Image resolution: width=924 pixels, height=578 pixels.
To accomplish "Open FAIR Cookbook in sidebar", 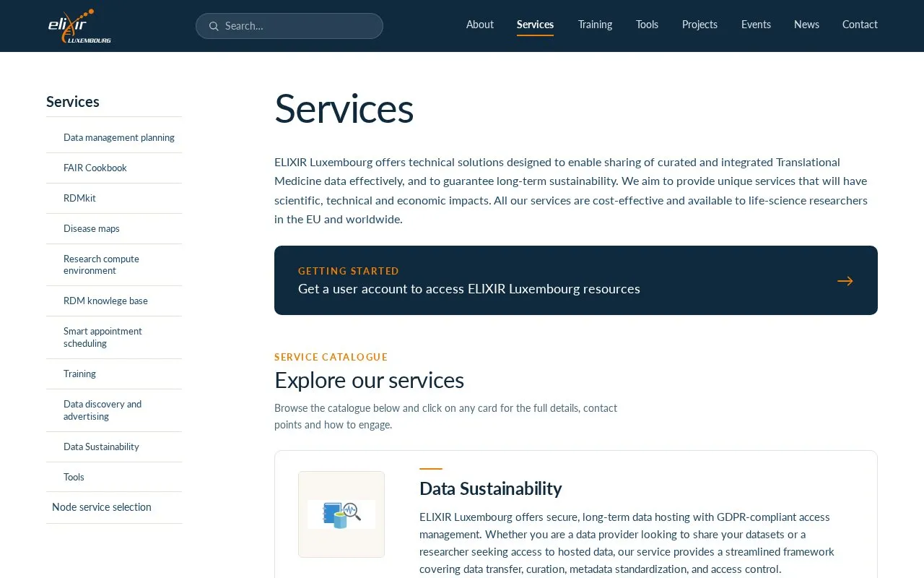I will point(95,168).
